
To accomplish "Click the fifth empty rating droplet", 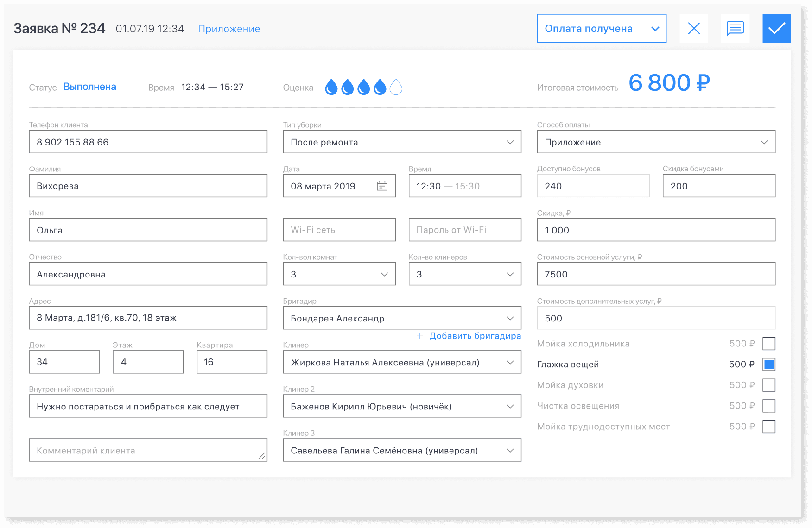I will tap(396, 87).
